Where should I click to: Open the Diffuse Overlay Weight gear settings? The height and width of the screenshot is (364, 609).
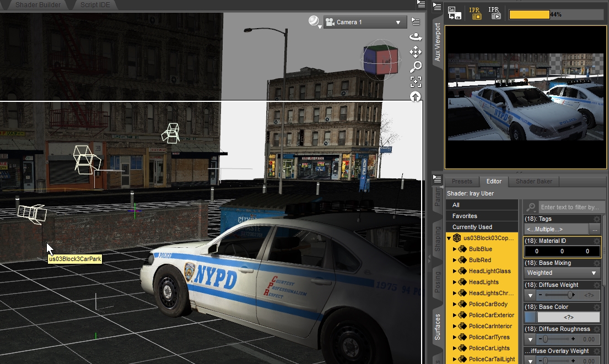596,351
